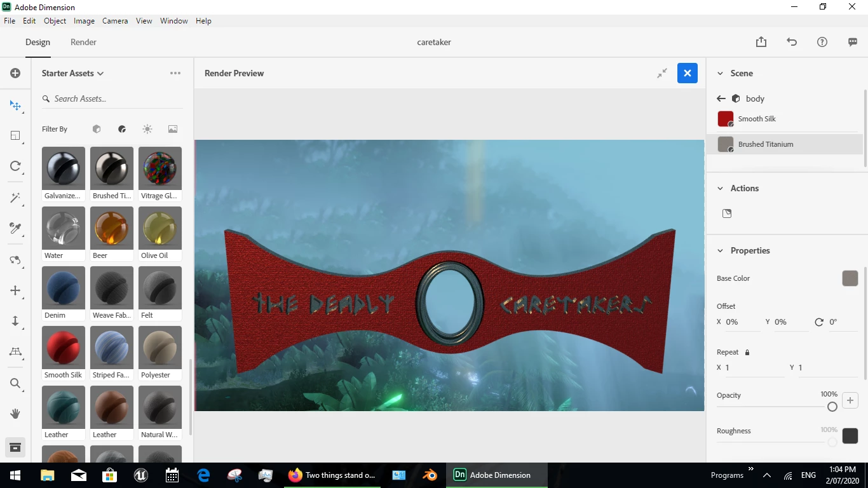
Task: Activate the Magic Wand tool
Action: pos(15,198)
